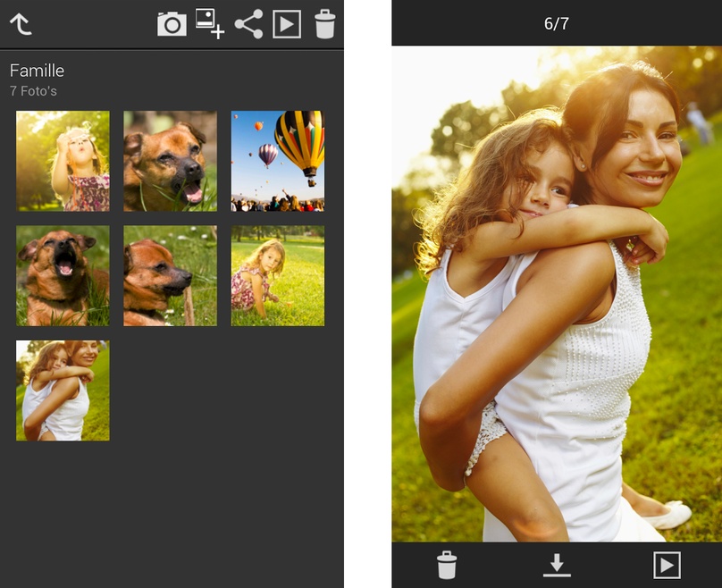Tap the large mother and daughter photo
The height and width of the screenshot is (588, 722).
click(557, 294)
